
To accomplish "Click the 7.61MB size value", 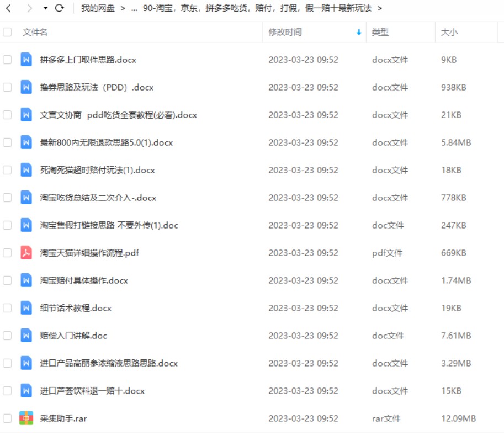I will click(x=456, y=336).
